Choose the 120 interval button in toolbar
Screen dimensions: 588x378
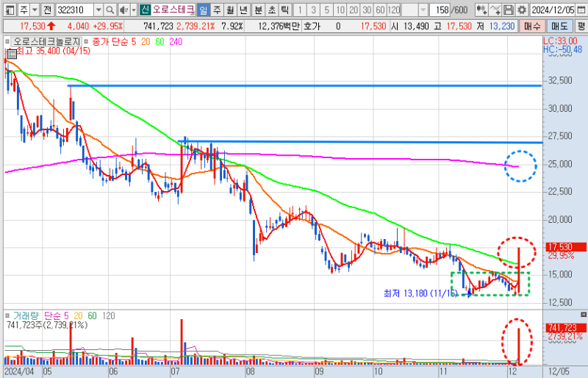pos(394,10)
